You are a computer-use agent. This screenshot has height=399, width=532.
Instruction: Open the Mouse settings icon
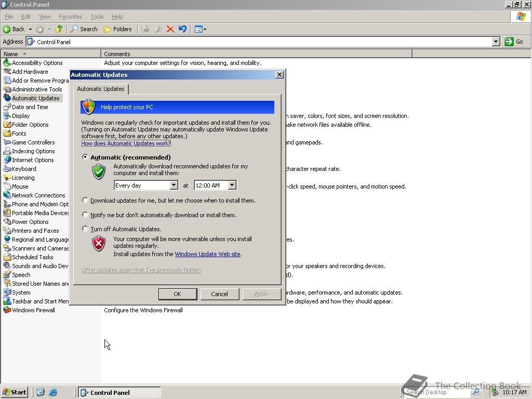(7, 187)
